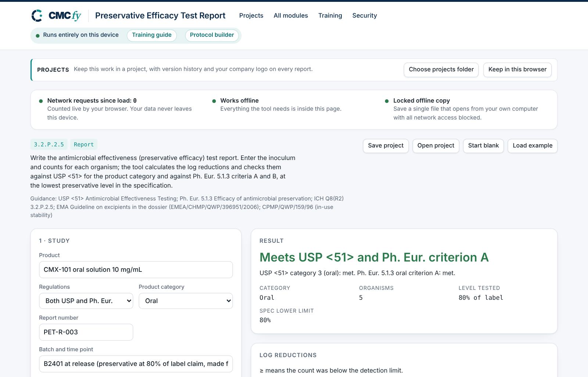Load the example data
Image resolution: width=588 pixels, height=377 pixels.
coord(533,146)
